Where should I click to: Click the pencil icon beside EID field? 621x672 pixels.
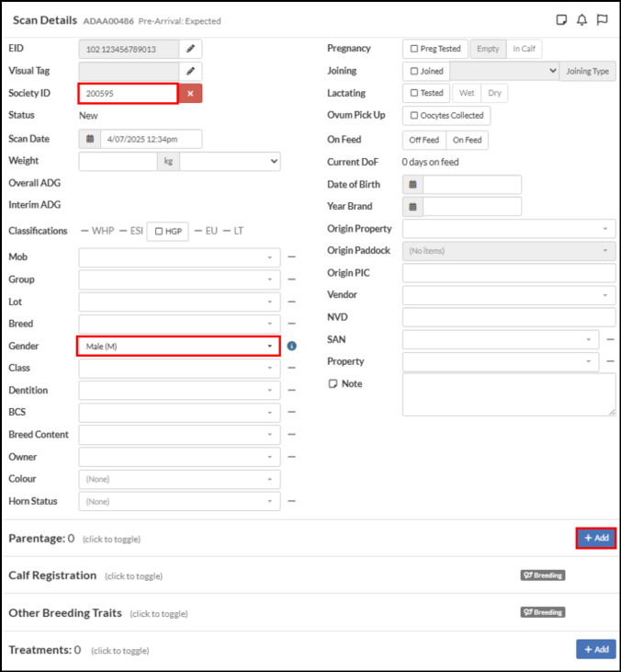point(190,49)
